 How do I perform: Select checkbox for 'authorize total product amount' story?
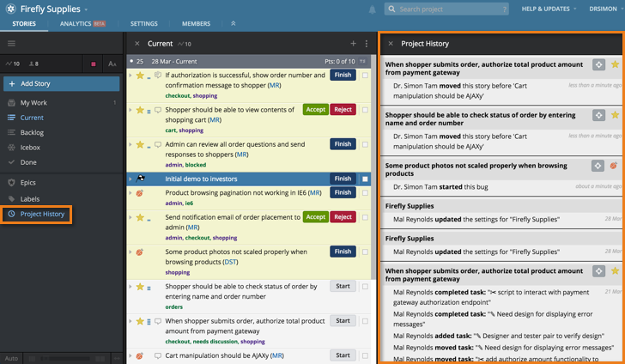click(x=365, y=321)
